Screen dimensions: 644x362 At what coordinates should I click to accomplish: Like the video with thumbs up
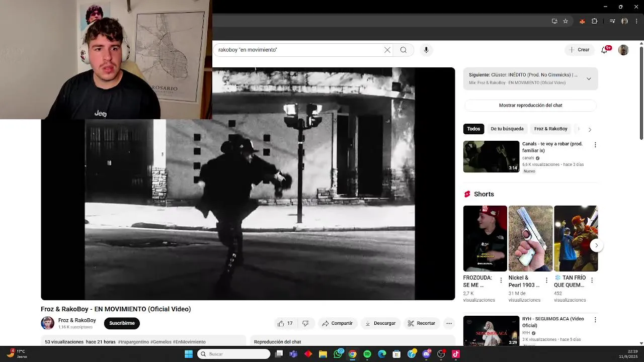point(285,323)
